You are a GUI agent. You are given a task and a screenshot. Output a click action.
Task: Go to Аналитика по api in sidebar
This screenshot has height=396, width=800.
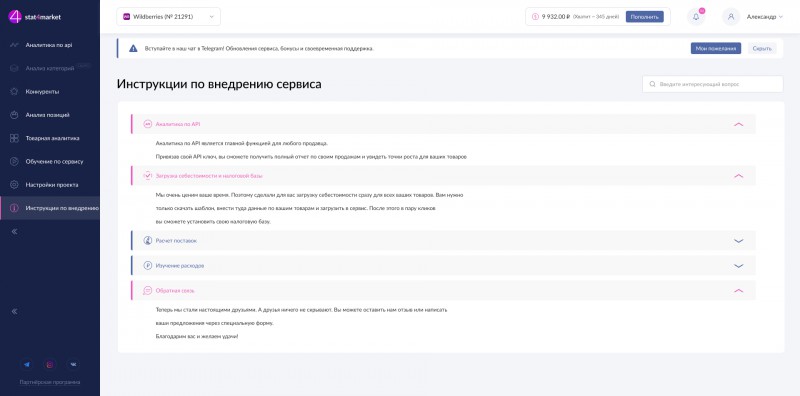pyautogui.click(x=49, y=45)
